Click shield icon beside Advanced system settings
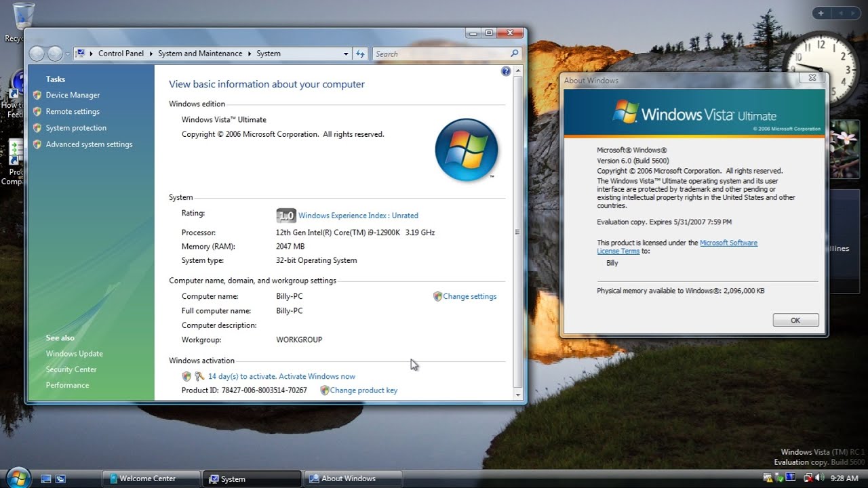868x488 pixels. coord(37,144)
